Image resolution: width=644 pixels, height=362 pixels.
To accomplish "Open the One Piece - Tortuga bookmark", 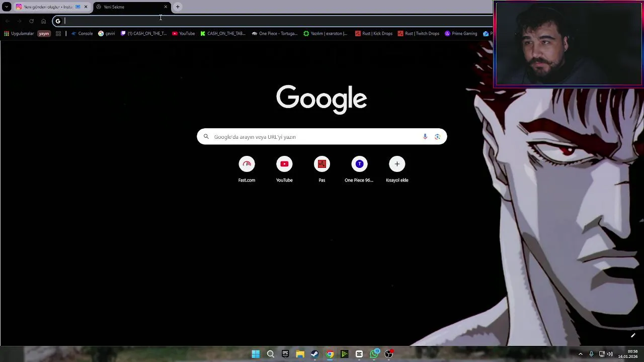I will point(275,34).
